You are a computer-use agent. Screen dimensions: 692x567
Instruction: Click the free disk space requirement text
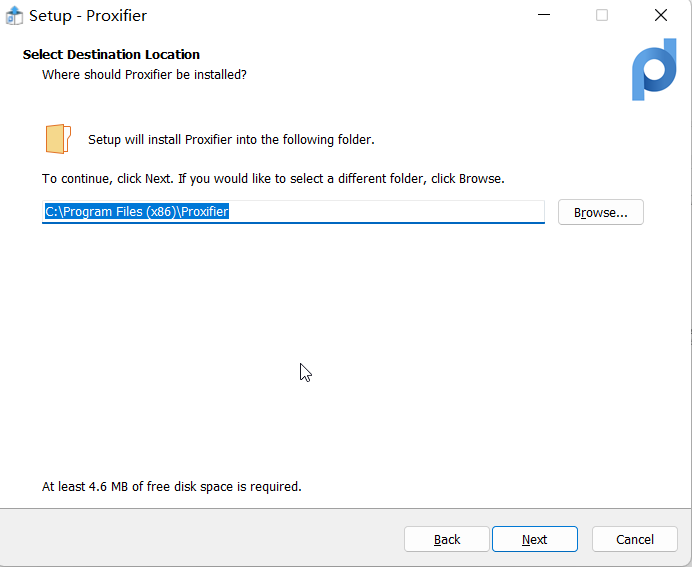[171, 487]
